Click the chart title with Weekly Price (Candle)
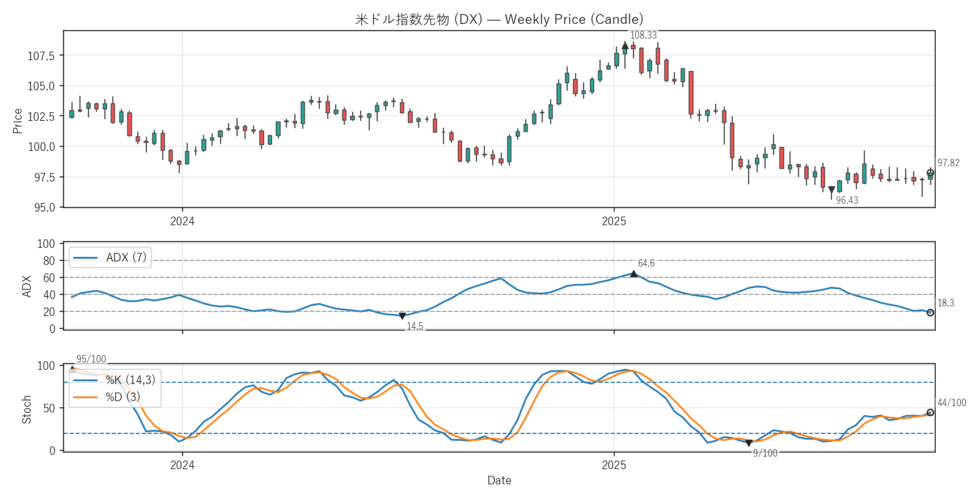 [x=499, y=19]
